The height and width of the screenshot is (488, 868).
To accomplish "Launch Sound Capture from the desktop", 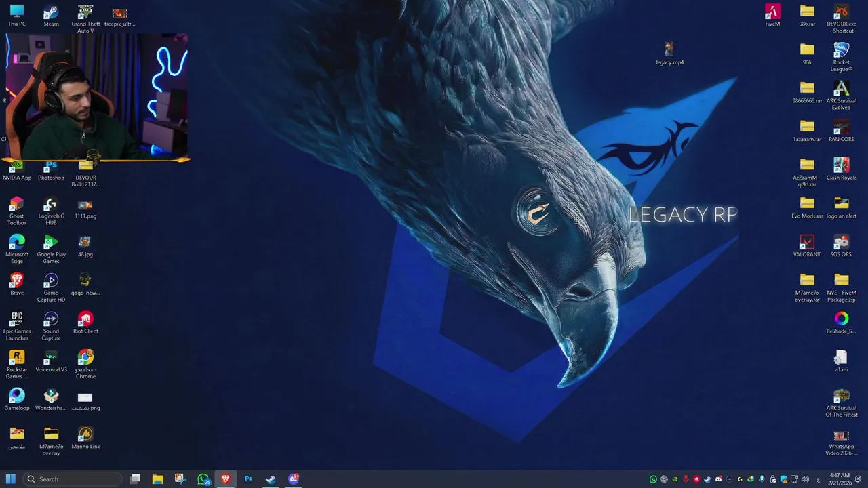I will [x=51, y=327].
